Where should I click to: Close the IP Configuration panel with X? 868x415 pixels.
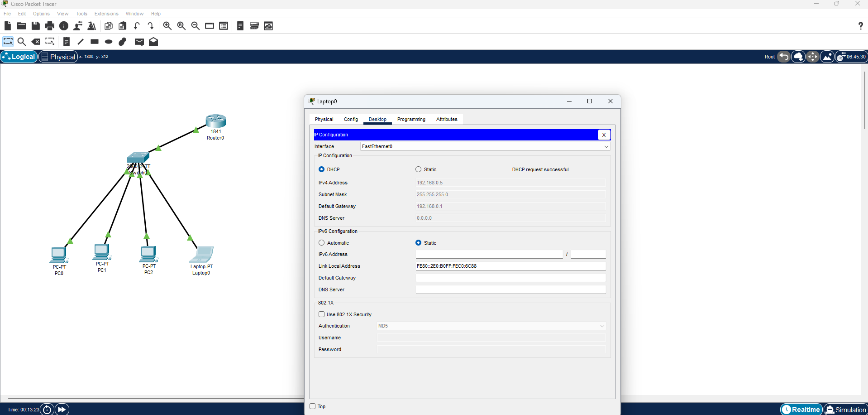point(604,135)
